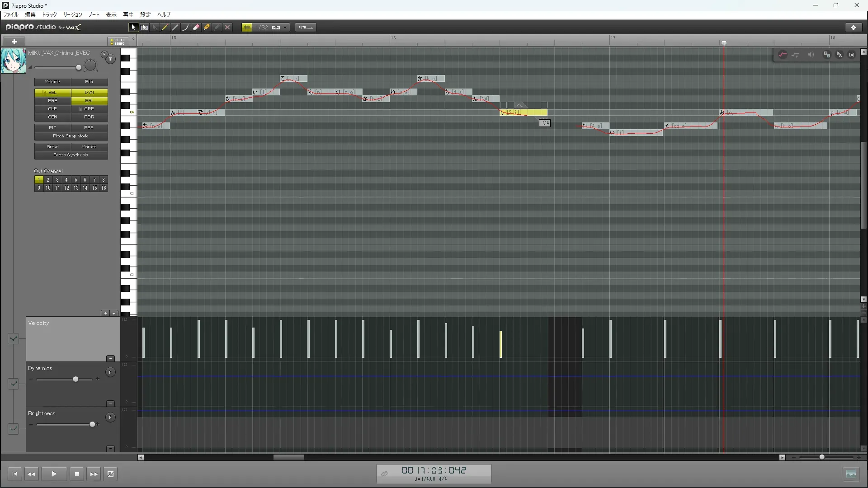Viewport: 868px width, 488px height.
Task: Open settings gear in top-right toolbar
Action: click(854, 28)
